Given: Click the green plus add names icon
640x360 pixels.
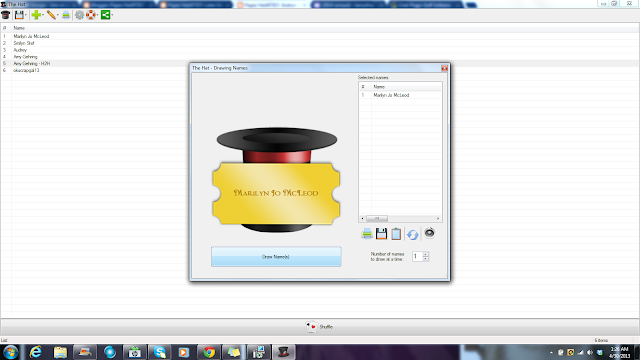Looking at the screenshot, I should tap(36, 15).
